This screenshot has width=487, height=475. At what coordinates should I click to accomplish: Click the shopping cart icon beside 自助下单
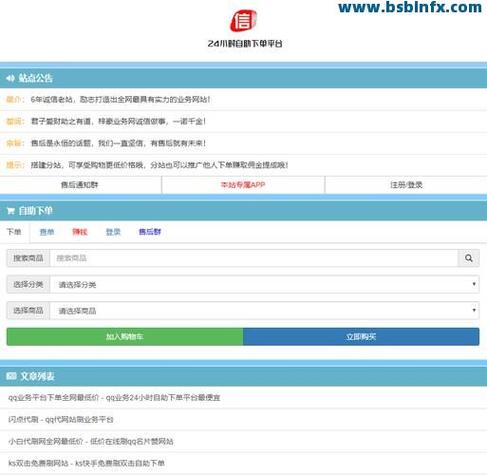pos(11,211)
